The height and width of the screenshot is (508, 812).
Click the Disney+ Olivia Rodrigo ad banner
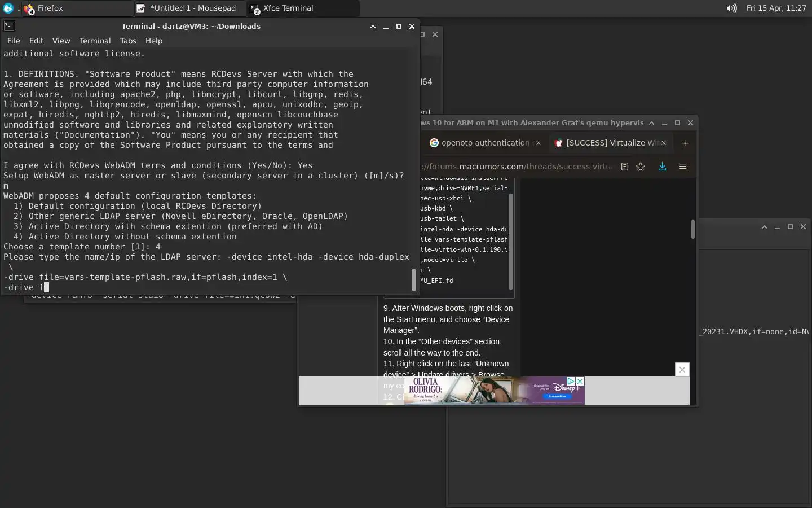coord(494,391)
